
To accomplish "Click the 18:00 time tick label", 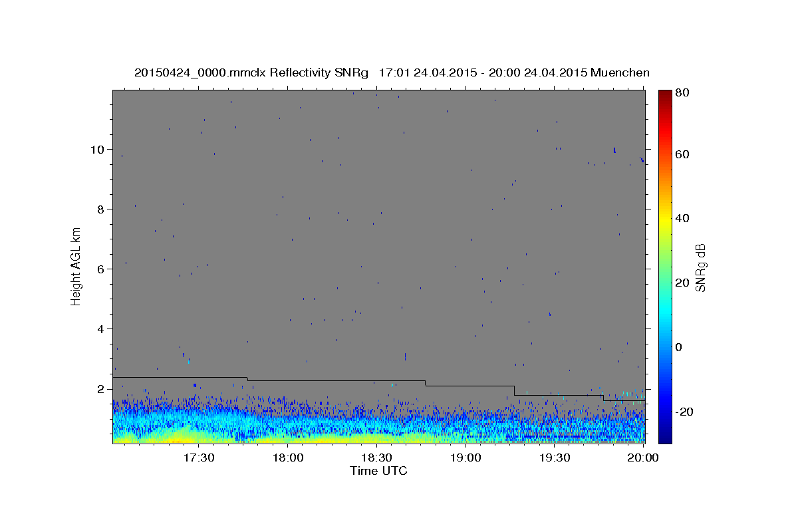I will (288, 458).
